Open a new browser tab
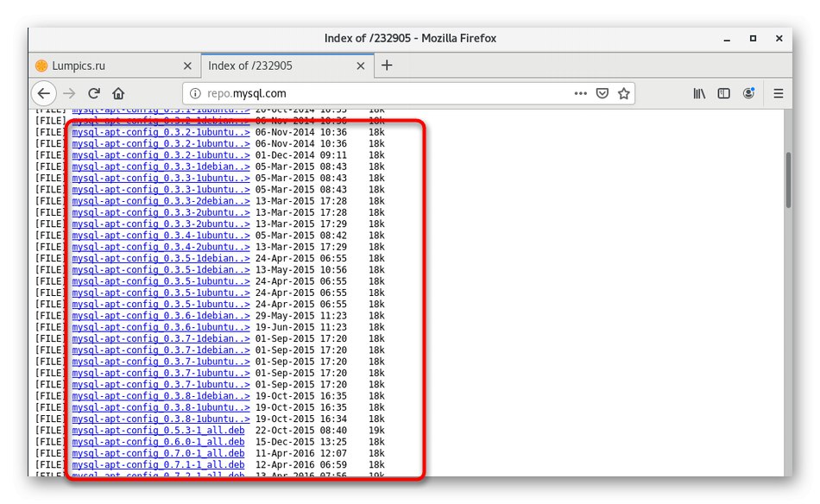The height and width of the screenshot is (504, 820). (386, 65)
